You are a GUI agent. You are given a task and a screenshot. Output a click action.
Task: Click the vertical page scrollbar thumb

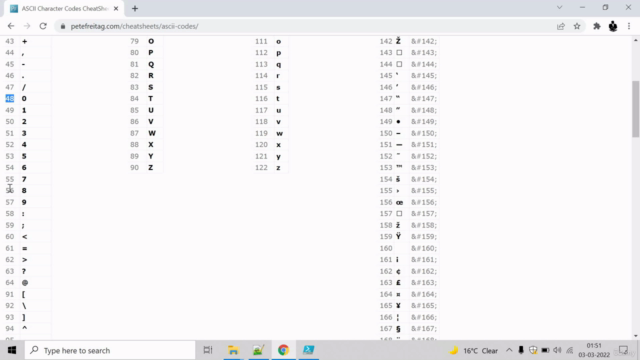coord(636,109)
